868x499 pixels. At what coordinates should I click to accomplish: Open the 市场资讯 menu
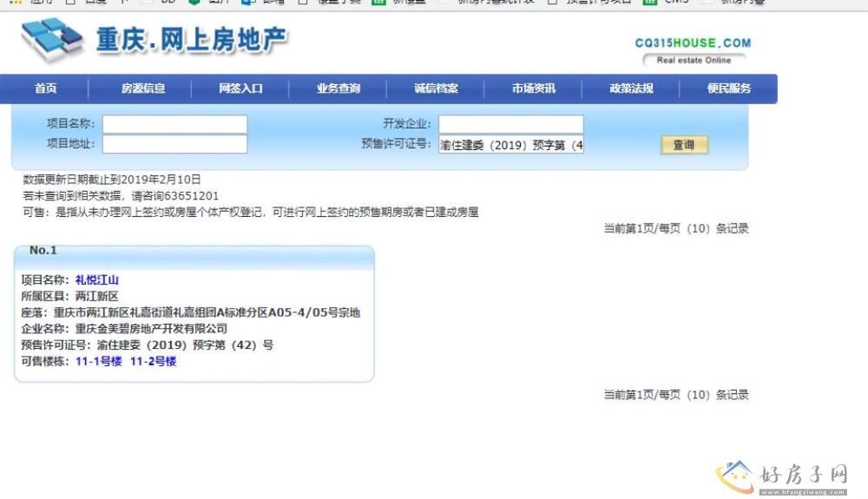coord(533,89)
